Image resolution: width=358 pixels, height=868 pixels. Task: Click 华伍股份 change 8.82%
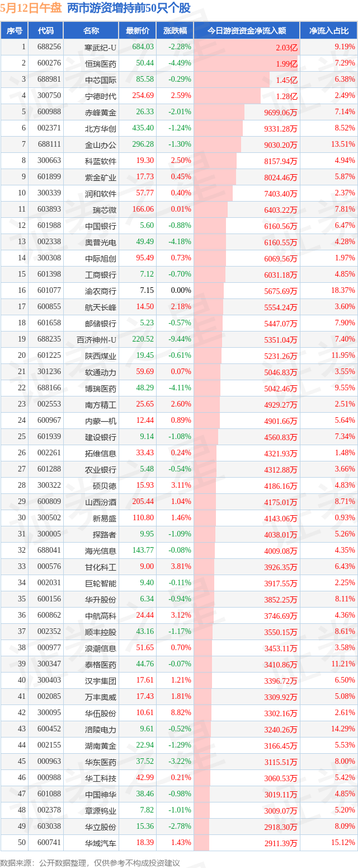click(x=181, y=713)
